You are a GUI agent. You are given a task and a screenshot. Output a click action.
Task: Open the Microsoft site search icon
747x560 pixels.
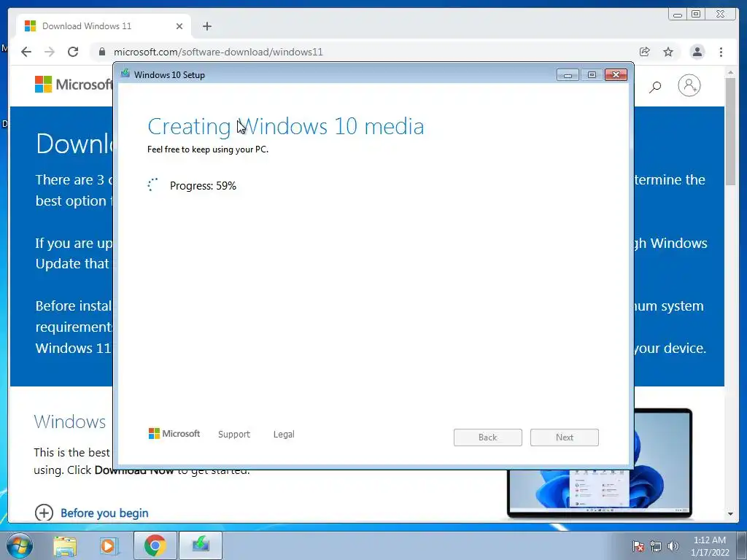(x=656, y=87)
